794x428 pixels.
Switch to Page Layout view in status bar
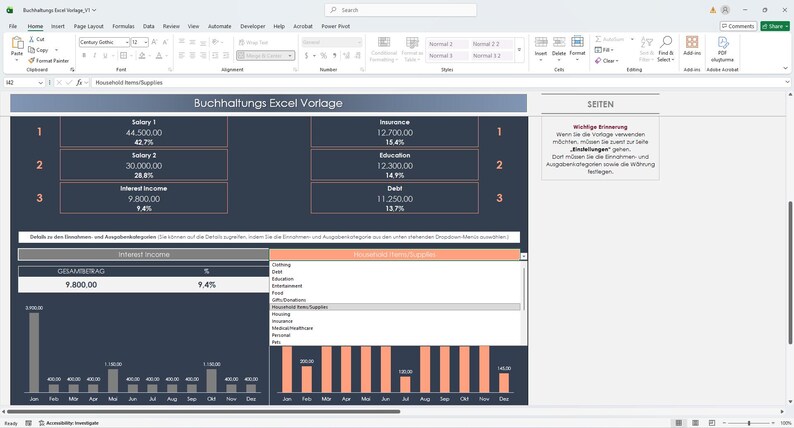point(695,423)
